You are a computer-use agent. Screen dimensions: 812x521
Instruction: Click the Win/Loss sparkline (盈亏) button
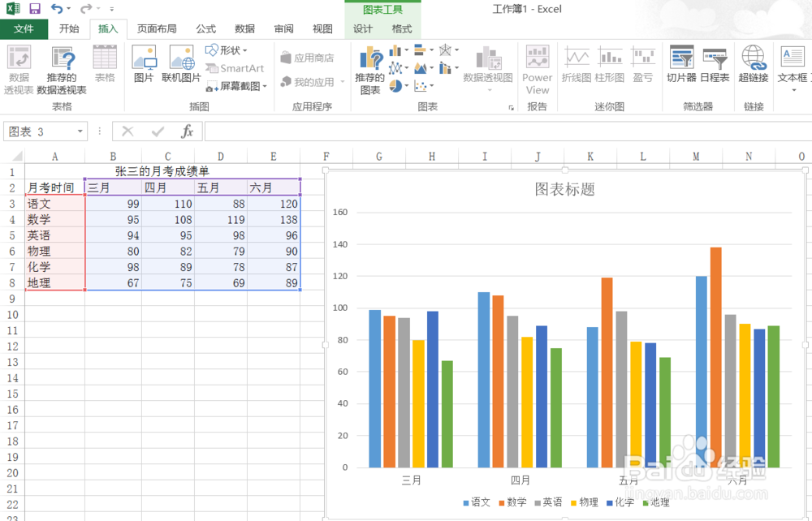[x=642, y=63]
